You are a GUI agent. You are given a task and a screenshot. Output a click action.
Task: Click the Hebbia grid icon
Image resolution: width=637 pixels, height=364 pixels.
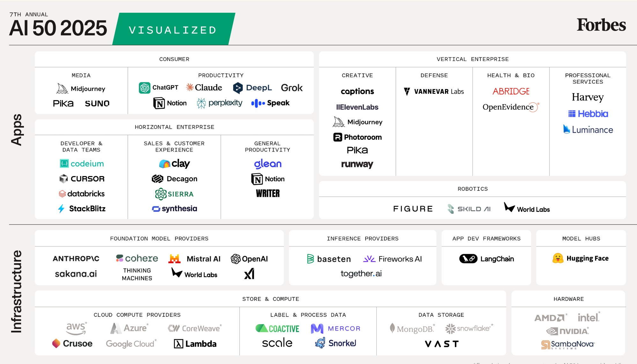pos(572,114)
